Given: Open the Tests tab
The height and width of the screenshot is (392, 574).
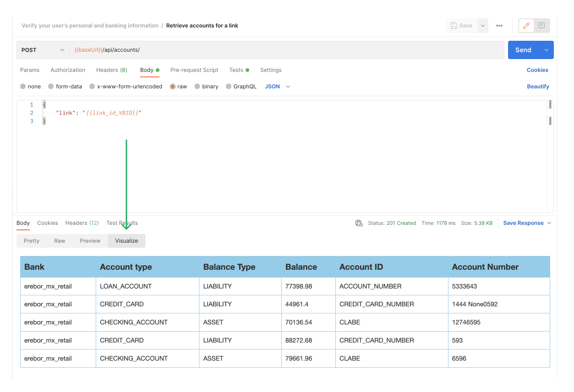Looking at the screenshot, I should coord(239,70).
